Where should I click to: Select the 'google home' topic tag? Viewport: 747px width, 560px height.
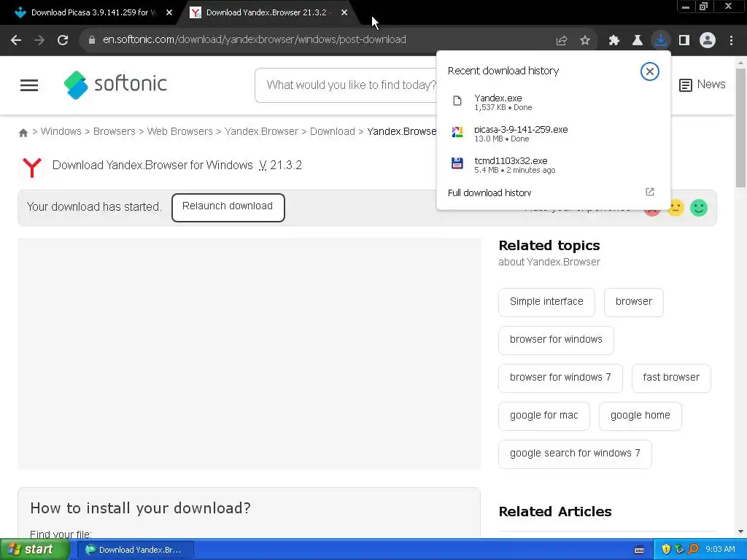pos(640,416)
